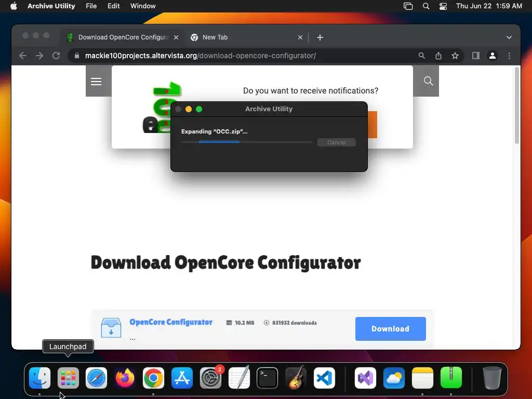Image resolution: width=532 pixels, height=399 pixels.
Task: Launch Terminal from the Dock
Action: point(268,378)
